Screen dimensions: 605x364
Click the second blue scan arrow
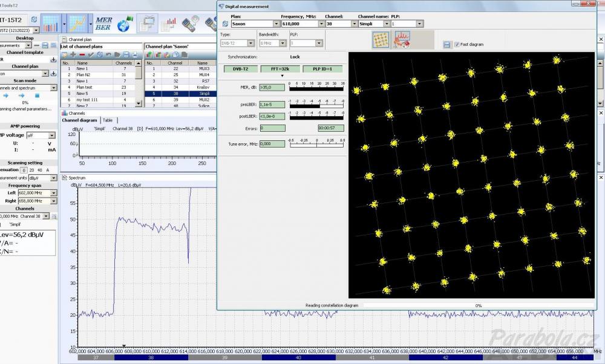click(21, 96)
